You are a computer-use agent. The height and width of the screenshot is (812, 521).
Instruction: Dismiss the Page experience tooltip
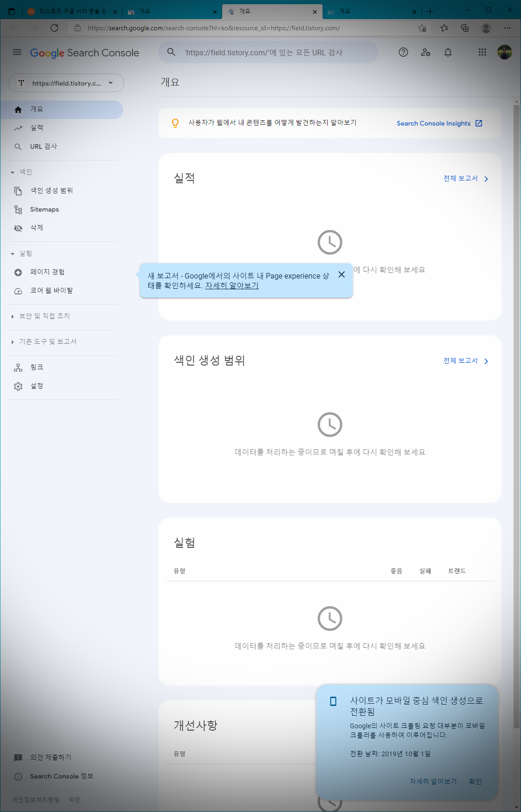pos(342,274)
